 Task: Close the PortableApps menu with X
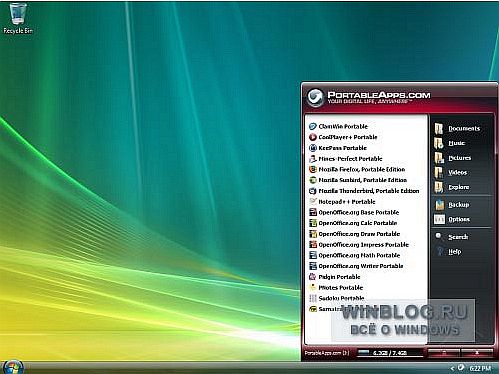coord(477,353)
